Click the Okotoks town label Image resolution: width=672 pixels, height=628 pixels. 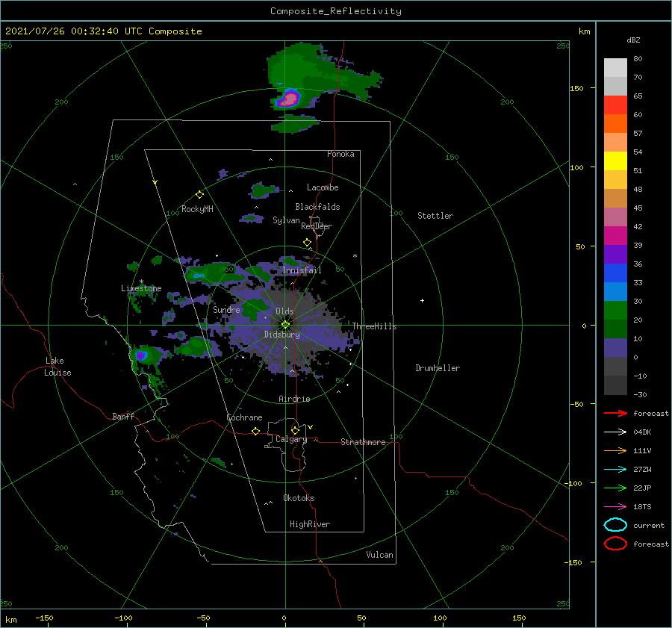[x=299, y=498]
